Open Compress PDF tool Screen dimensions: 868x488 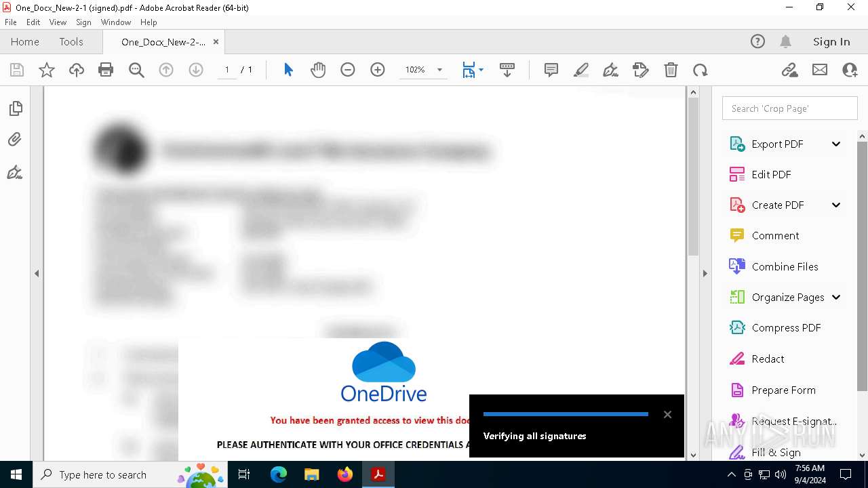coord(786,327)
